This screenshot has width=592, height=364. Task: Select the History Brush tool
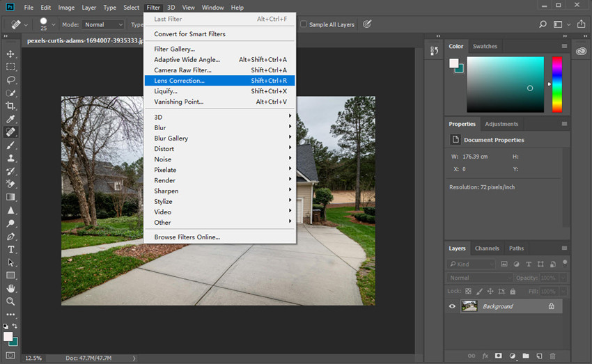tap(10, 171)
